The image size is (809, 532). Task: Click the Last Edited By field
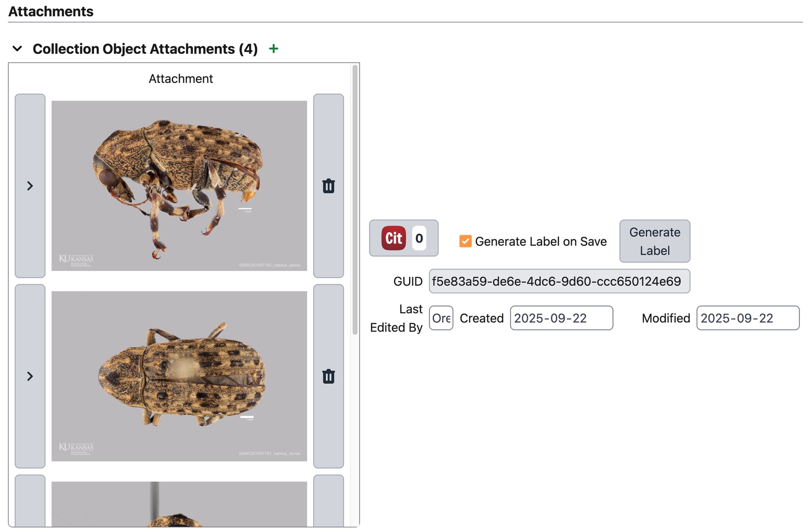click(x=441, y=318)
